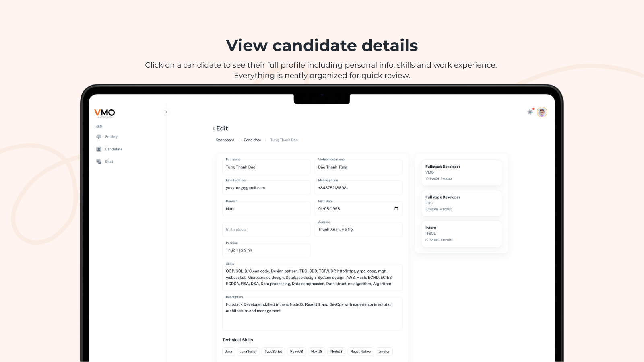Collapse the sidebar with the chevron button
The width and height of the screenshot is (644, 362).
point(166,112)
